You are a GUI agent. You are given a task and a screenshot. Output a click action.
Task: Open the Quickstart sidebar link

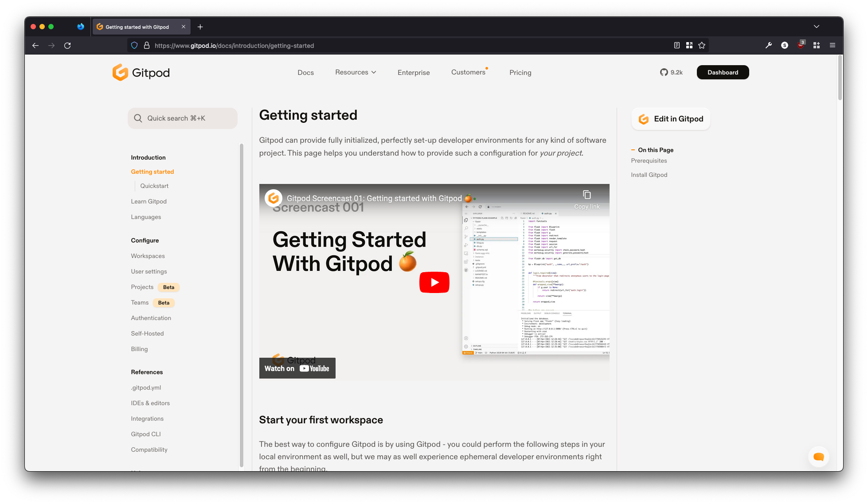click(x=154, y=186)
